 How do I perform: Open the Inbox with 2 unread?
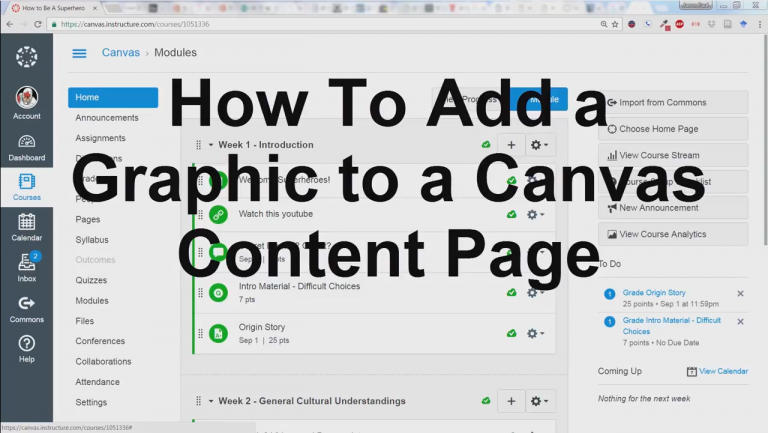pos(26,267)
